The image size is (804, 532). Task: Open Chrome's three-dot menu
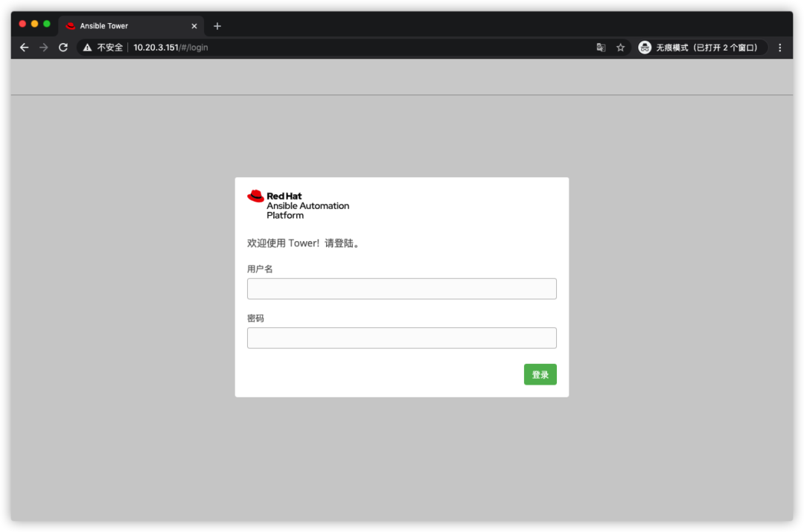[780, 48]
